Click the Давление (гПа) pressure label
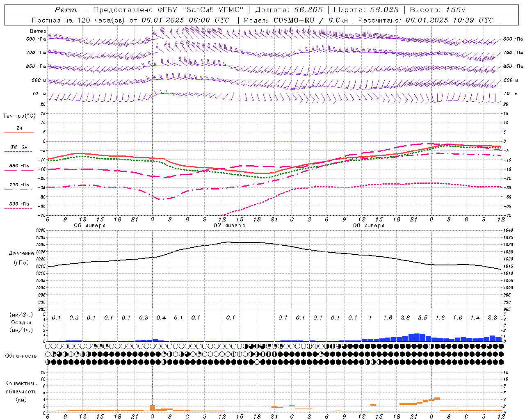525x420 pixels. (21, 258)
